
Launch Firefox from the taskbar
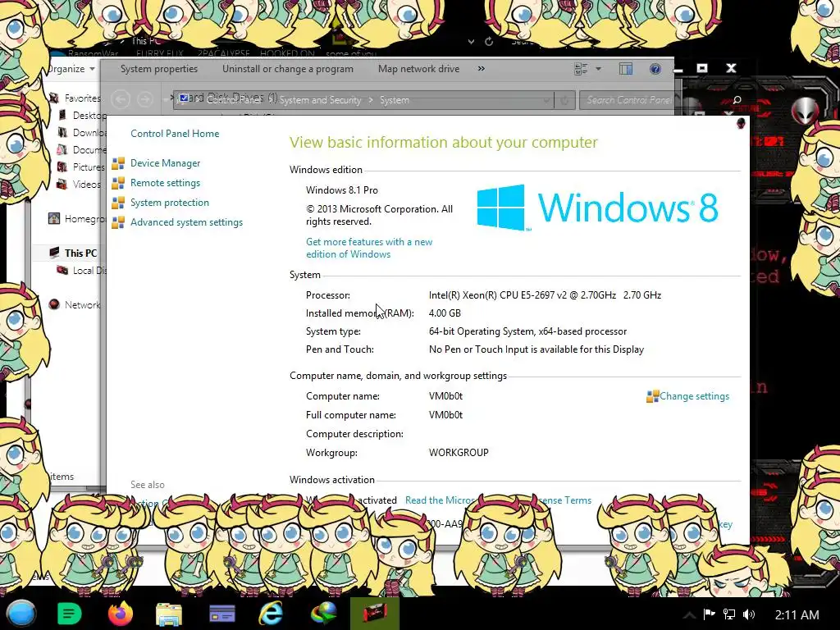(120, 614)
